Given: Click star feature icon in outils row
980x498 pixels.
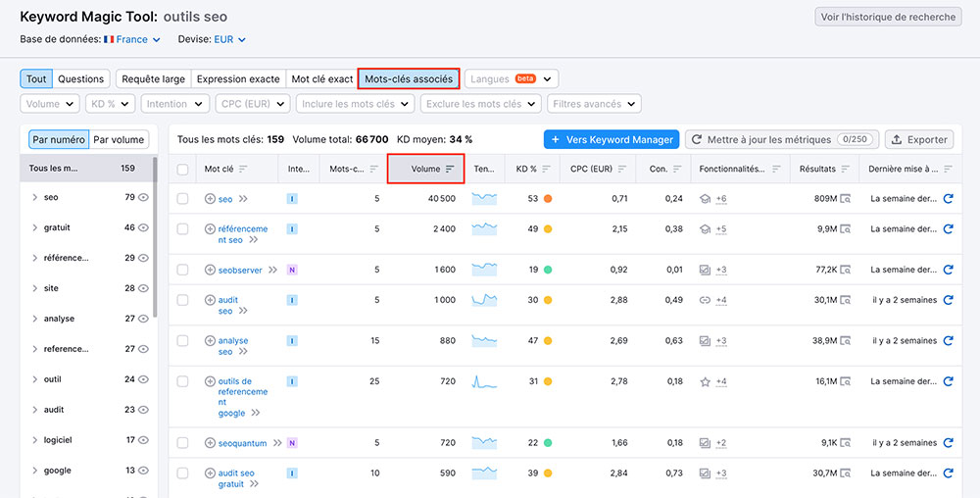Looking at the screenshot, I should (x=705, y=381).
